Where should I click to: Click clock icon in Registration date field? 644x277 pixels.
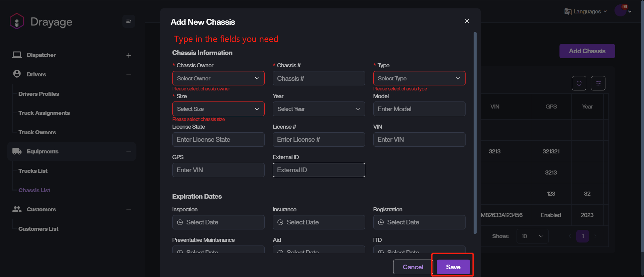pyautogui.click(x=381, y=222)
